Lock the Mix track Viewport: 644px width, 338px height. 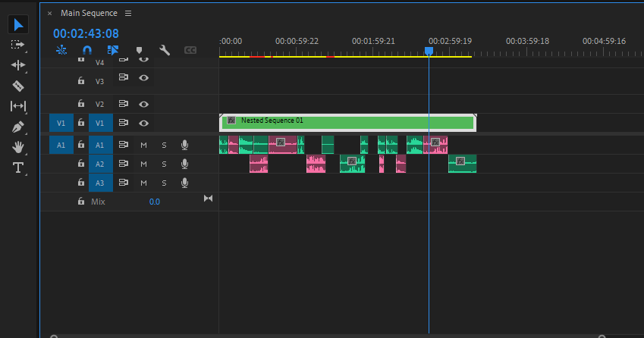pyautogui.click(x=81, y=202)
